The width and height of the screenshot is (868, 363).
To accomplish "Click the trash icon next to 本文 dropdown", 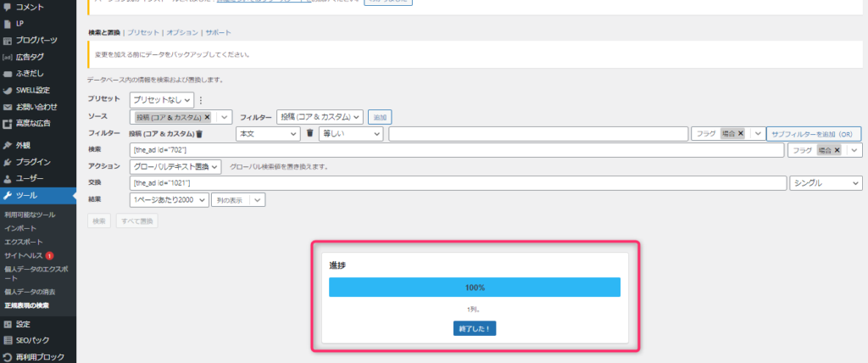I will coord(310,133).
